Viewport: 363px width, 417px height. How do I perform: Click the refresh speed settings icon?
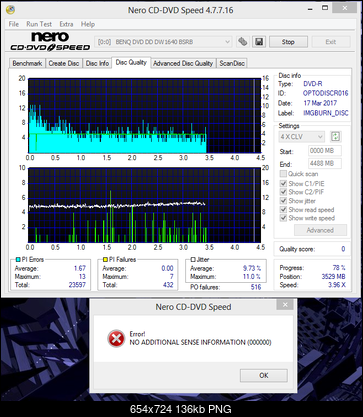[335, 136]
